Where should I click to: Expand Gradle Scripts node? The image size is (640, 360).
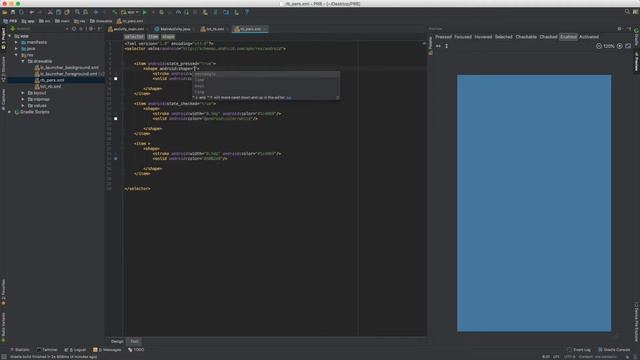pyautogui.click(x=10, y=112)
